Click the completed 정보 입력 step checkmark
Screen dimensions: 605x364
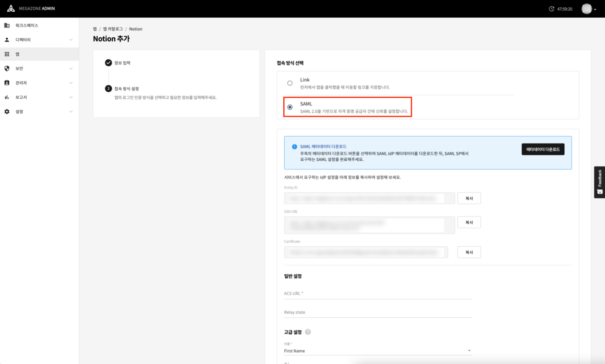[108, 63]
